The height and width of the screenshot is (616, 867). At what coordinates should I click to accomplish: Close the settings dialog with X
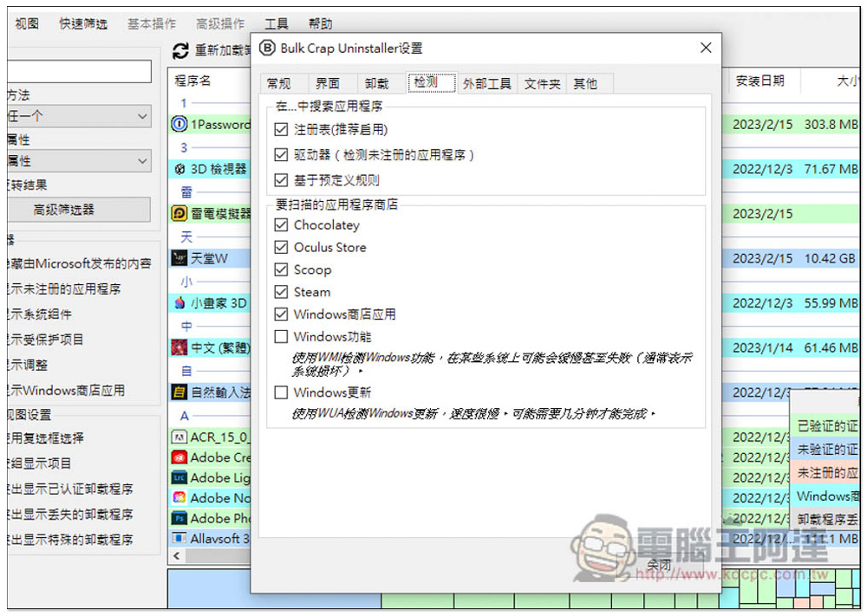tap(706, 48)
